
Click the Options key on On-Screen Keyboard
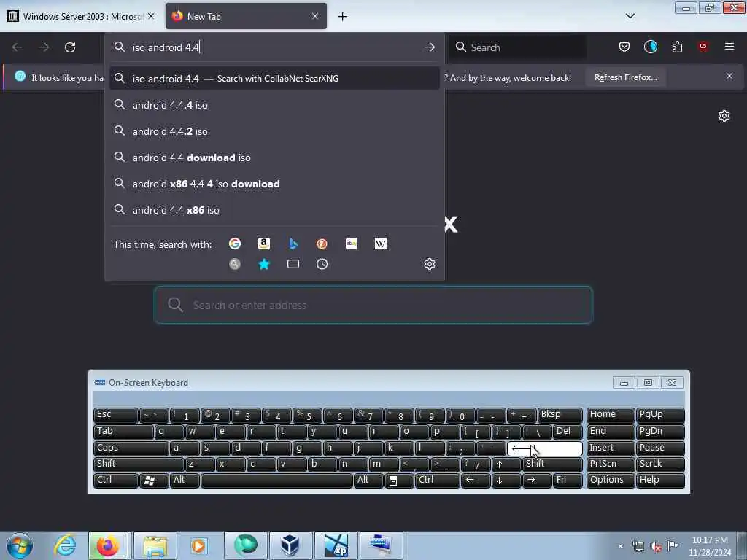tap(611, 481)
